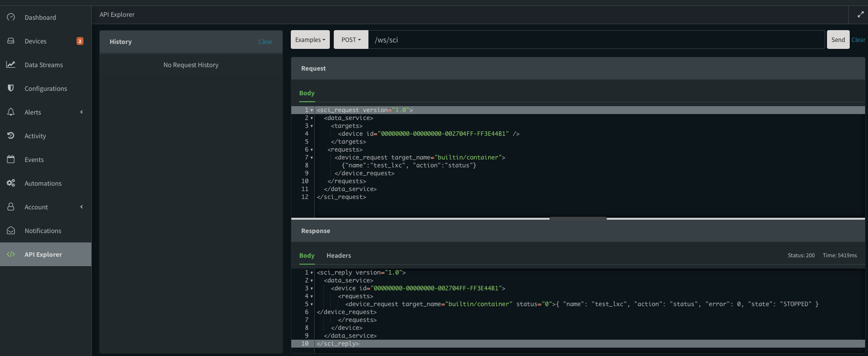Screen dimensions: 868x356
Task: Collapse request line 1 sci_request fold arrow
Action: point(312,110)
